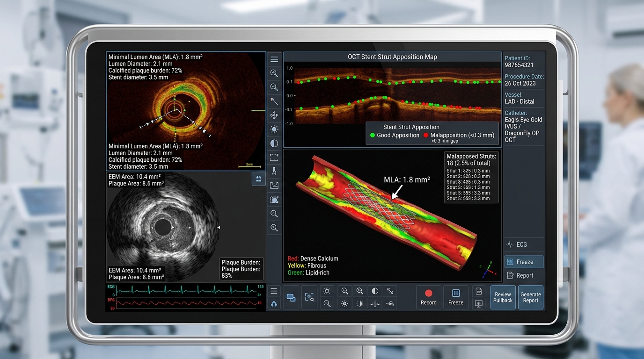Click the procedure date 26 Oct 2023
644x359 pixels.
click(x=520, y=83)
